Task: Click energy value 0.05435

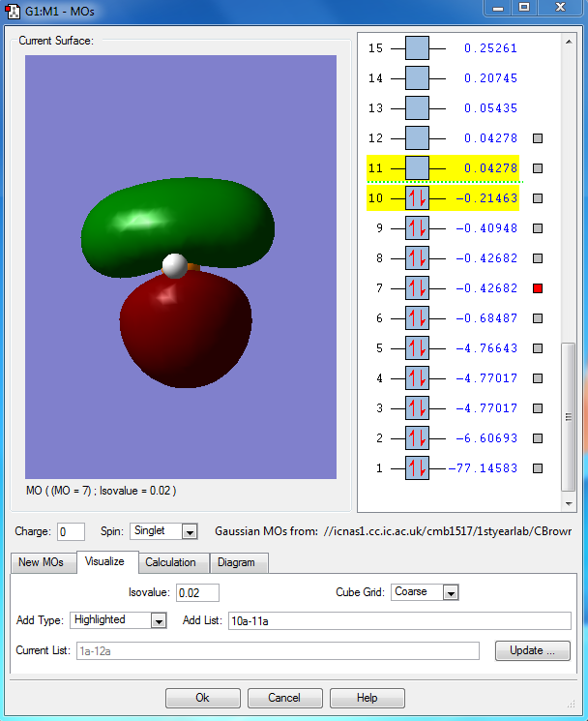Action: click(490, 108)
